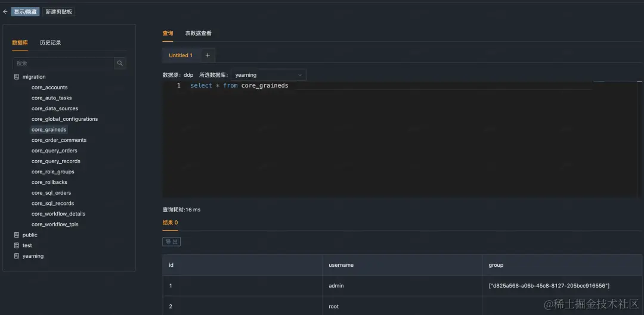
Task: Click the id column header
Action: [242, 265]
